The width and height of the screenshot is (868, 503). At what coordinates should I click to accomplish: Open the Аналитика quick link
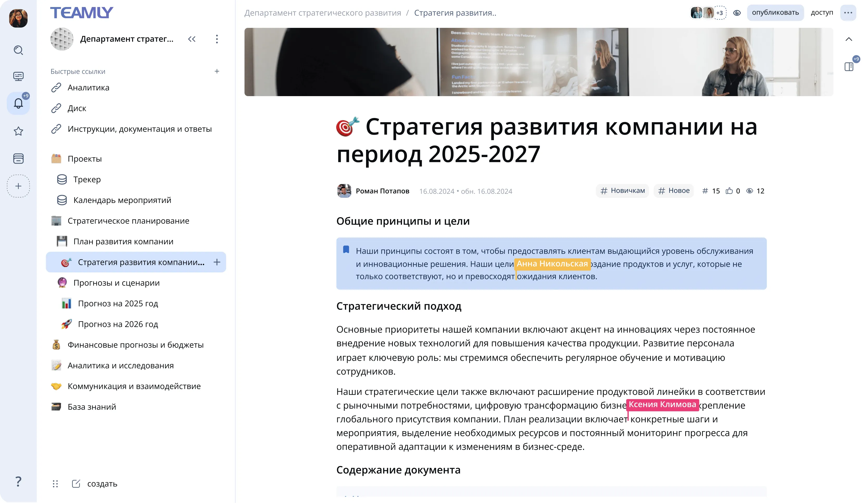click(88, 88)
